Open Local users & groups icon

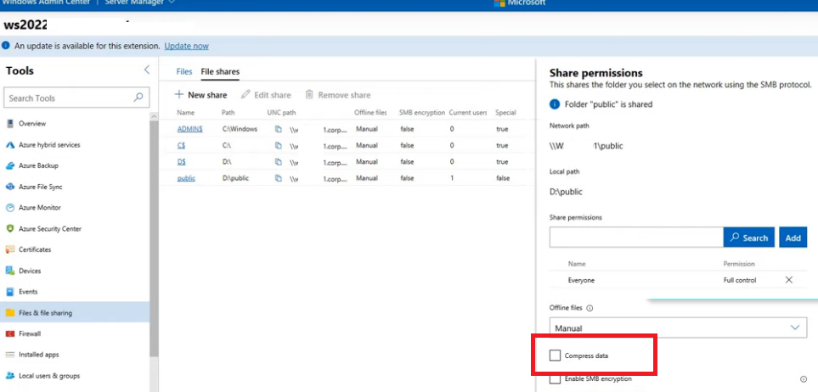[x=9, y=376]
